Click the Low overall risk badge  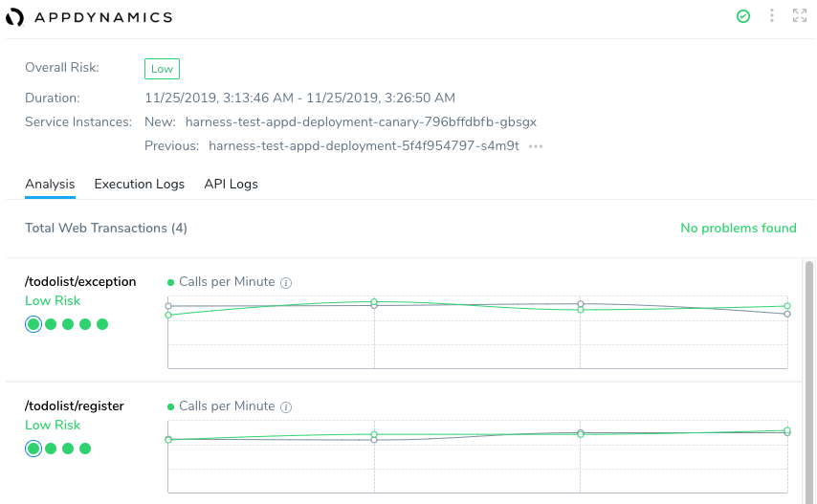162,69
